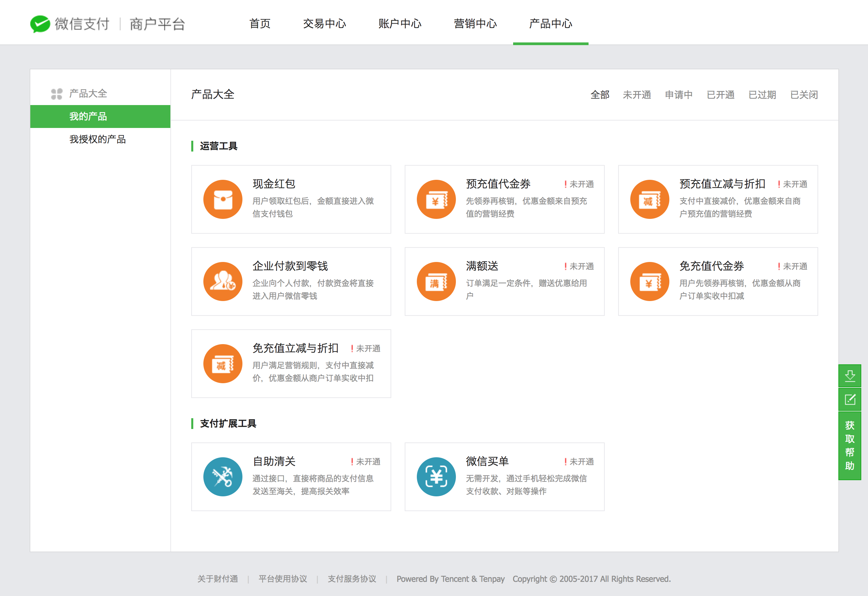868x596 pixels.
Task: Open the 关于财付通 footer link
Action: [218, 579]
